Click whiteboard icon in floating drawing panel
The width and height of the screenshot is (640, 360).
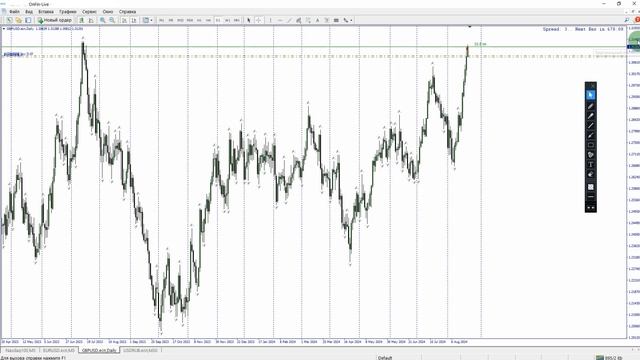591,187
